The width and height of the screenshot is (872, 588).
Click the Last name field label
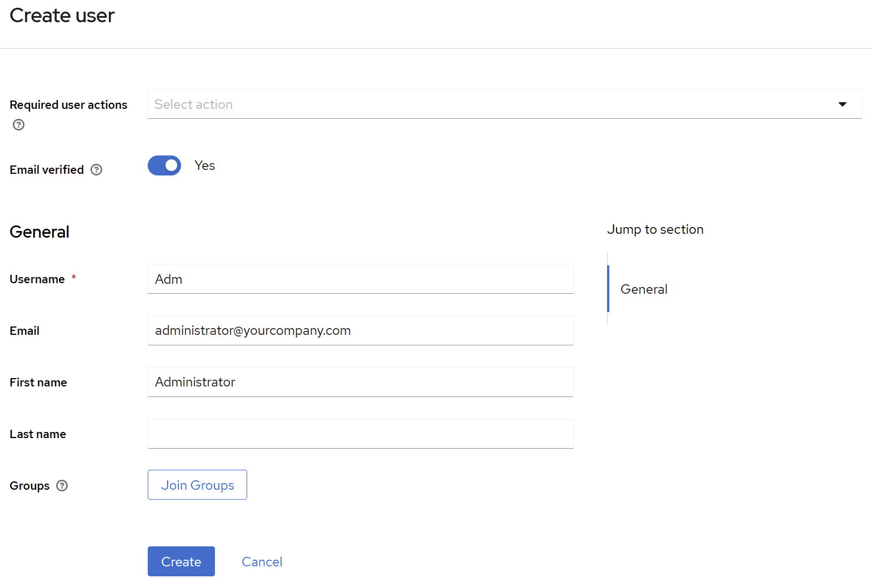38,434
